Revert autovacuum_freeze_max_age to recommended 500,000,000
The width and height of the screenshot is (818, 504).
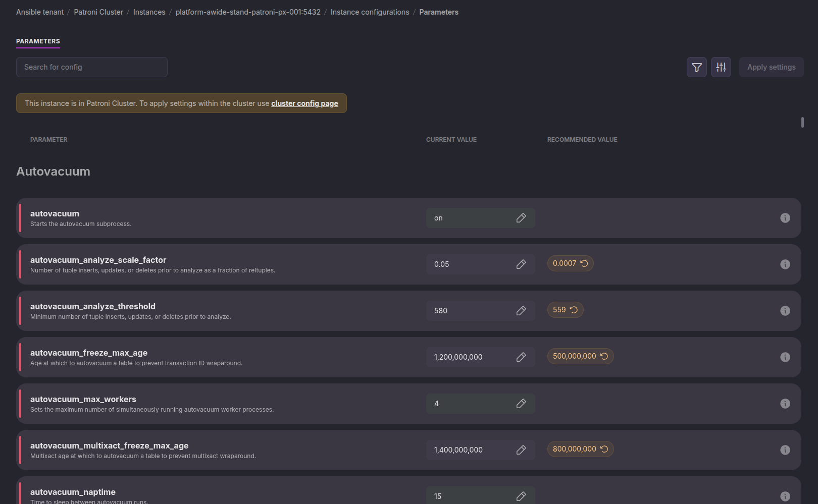[x=580, y=356]
